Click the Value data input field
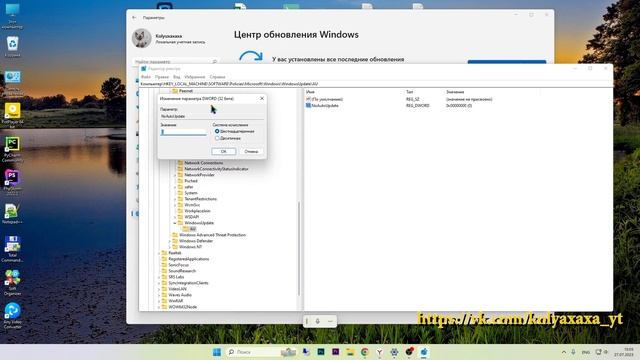640x360 pixels. click(184, 132)
